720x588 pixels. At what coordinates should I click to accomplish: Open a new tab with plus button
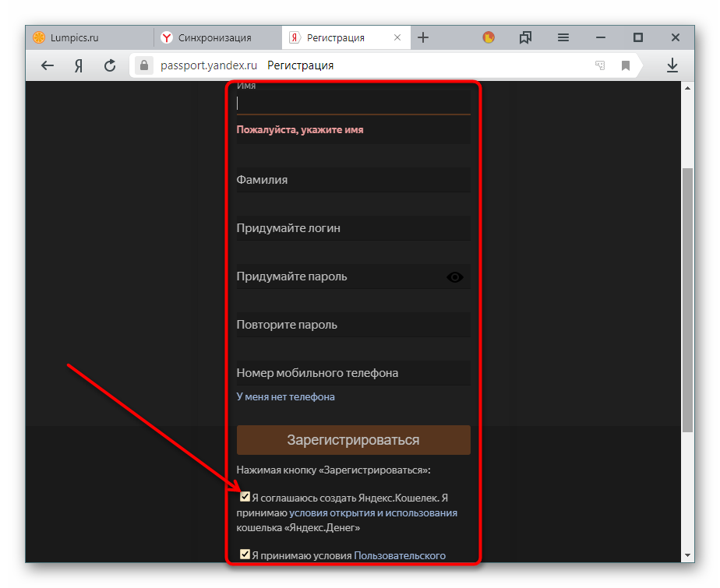(423, 37)
